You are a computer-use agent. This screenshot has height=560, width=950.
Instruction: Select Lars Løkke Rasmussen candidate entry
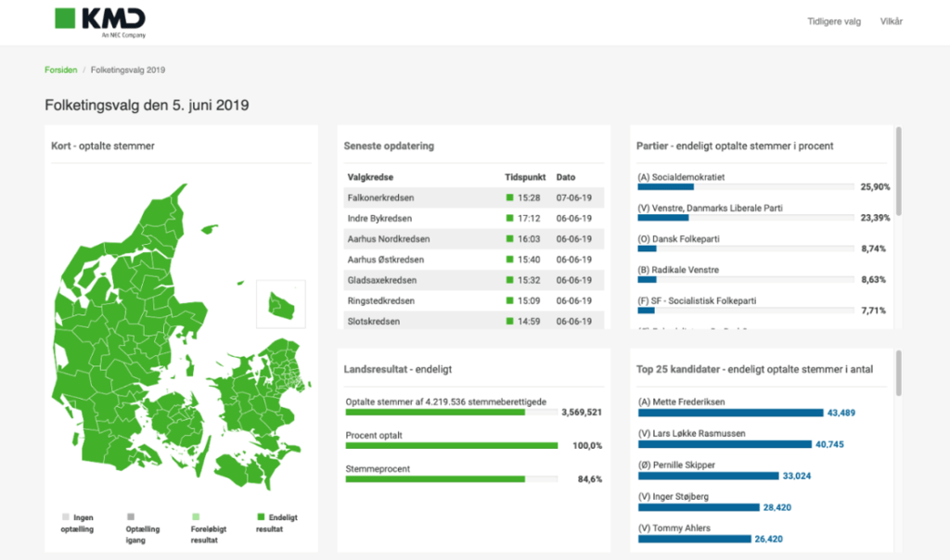point(691,433)
